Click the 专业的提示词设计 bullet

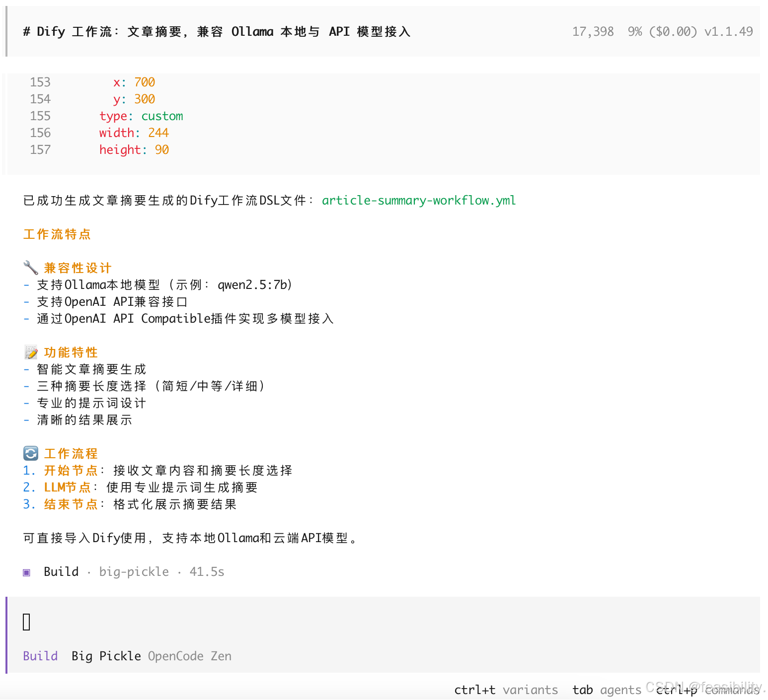click(84, 403)
